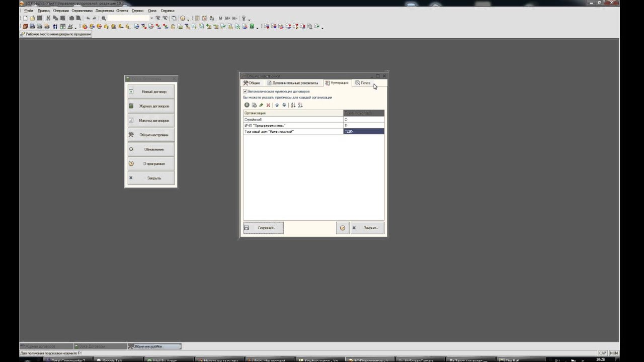The height and width of the screenshot is (362, 644).
Task: Switch to the Общие tab
Action: pyautogui.click(x=252, y=83)
